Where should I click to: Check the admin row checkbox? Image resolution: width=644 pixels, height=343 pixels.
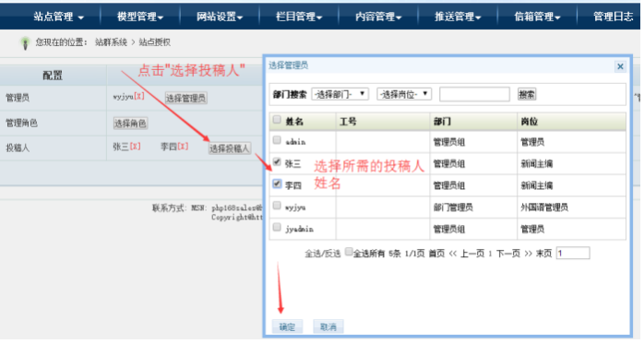click(277, 140)
